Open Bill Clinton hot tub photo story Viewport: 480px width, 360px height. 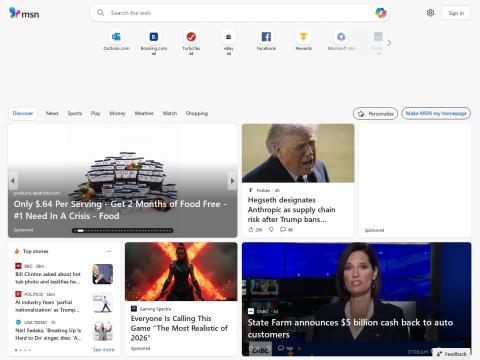click(48, 278)
